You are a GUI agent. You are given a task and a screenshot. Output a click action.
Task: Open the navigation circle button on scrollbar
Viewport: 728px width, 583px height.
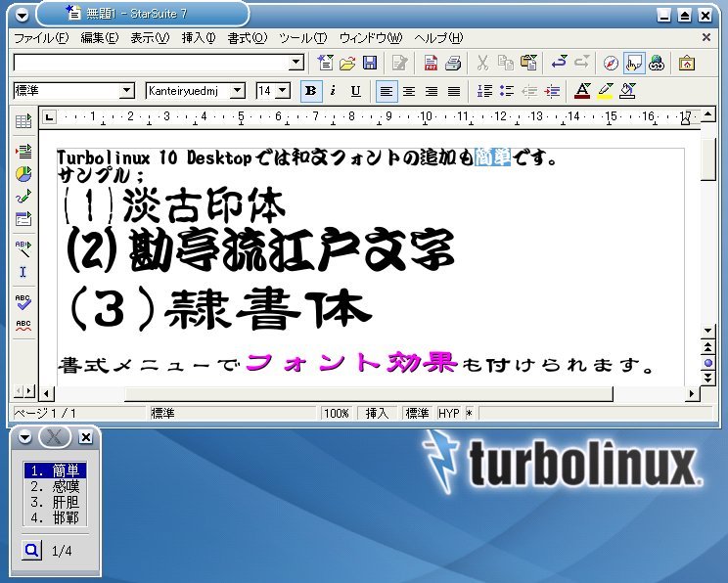[708, 363]
